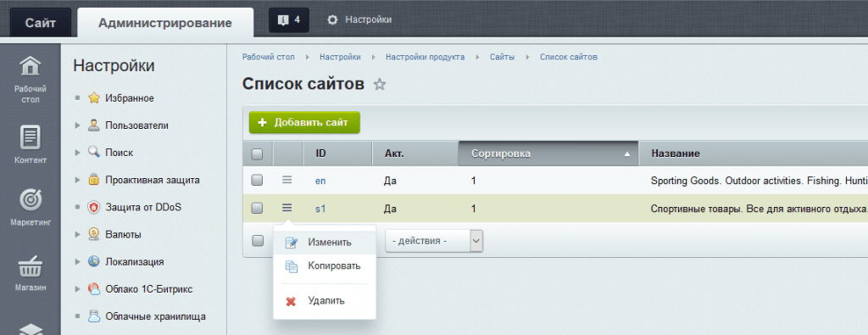Expand the Локализация tree node
Screen dimensions: 868x335
77,262
